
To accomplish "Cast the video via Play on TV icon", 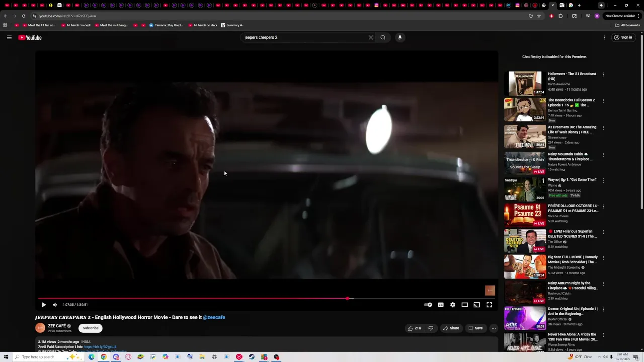I will pyautogui.click(x=477, y=304).
